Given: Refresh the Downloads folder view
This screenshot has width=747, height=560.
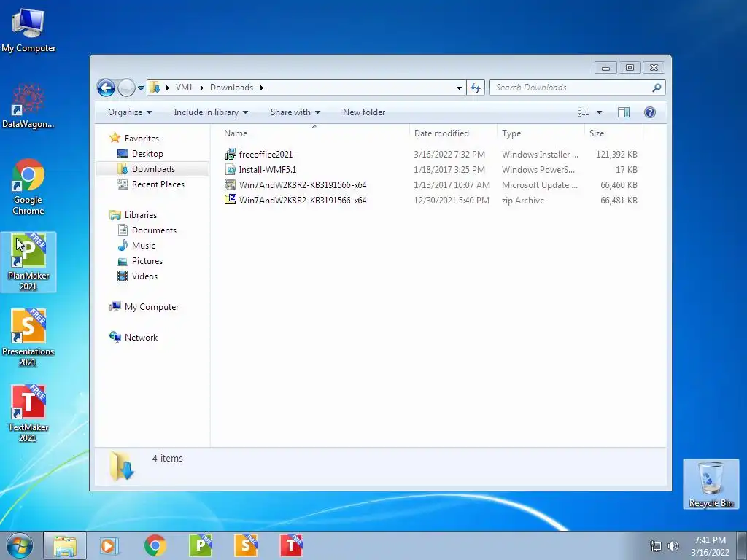Looking at the screenshot, I should pos(476,87).
